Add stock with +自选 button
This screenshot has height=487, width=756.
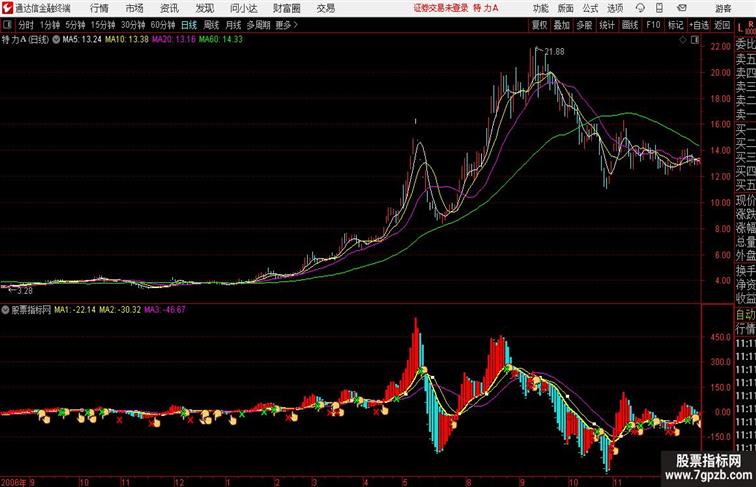699,25
